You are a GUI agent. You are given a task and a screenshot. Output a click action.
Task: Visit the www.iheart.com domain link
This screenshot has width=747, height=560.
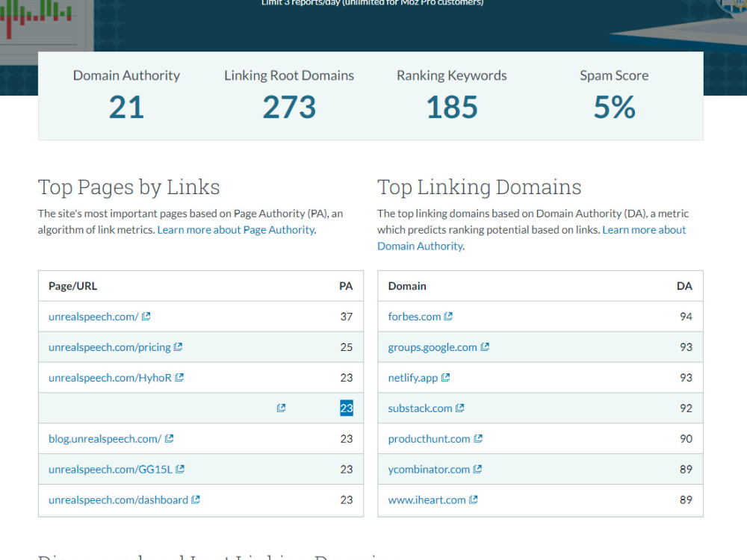427,500
